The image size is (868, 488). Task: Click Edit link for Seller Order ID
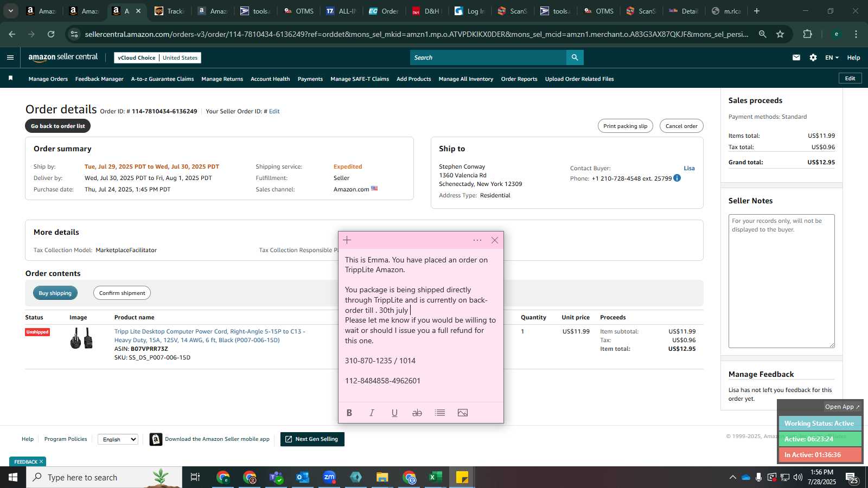(x=275, y=111)
